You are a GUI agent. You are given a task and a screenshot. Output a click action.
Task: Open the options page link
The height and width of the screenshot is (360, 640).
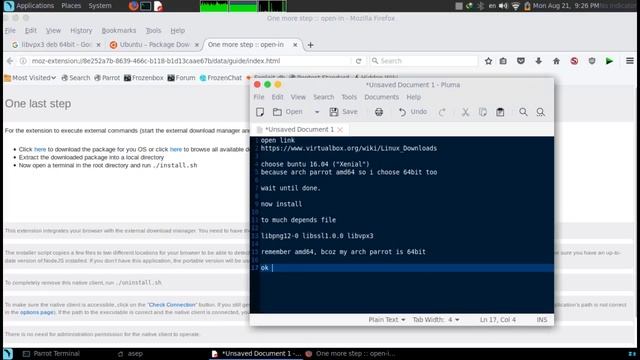(36, 312)
